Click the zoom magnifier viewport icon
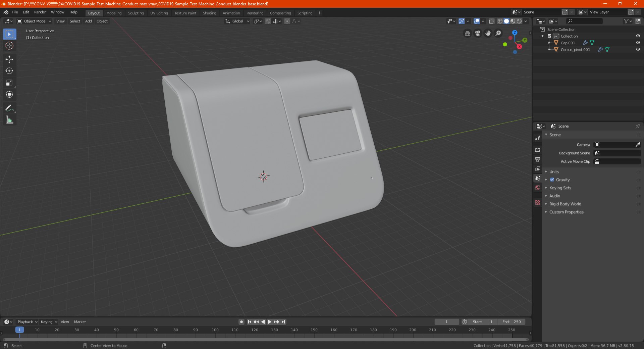Screen dimensions: 644x349 point(498,33)
